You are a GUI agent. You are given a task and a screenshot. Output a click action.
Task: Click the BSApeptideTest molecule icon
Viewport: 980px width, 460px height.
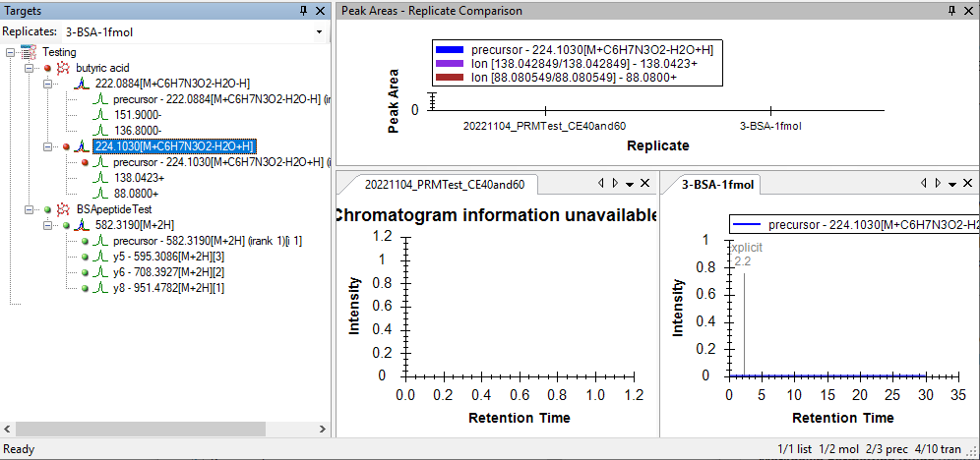64,209
